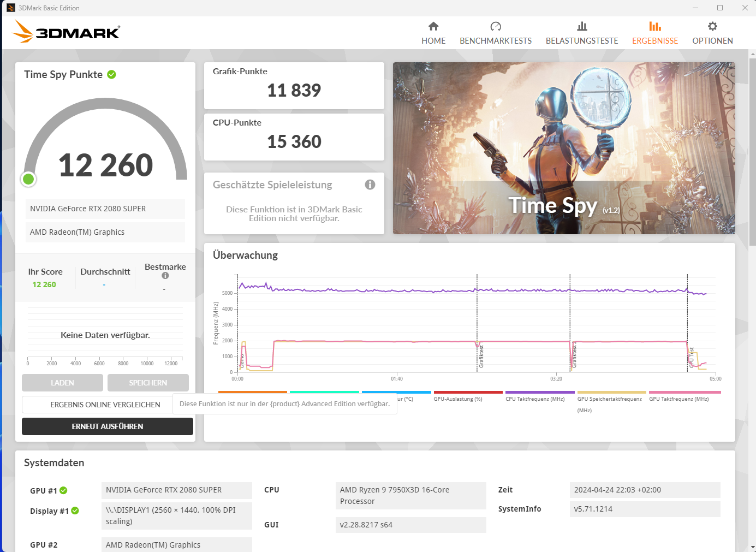Click the Display #1 green checkmark
This screenshot has width=756, height=552.
point(75,511)
